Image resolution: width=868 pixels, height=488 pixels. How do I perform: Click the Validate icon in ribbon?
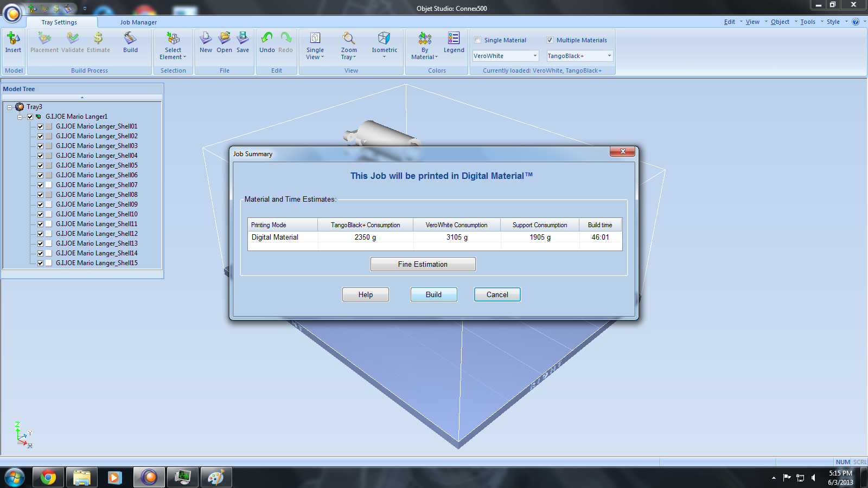coord(73,38)
